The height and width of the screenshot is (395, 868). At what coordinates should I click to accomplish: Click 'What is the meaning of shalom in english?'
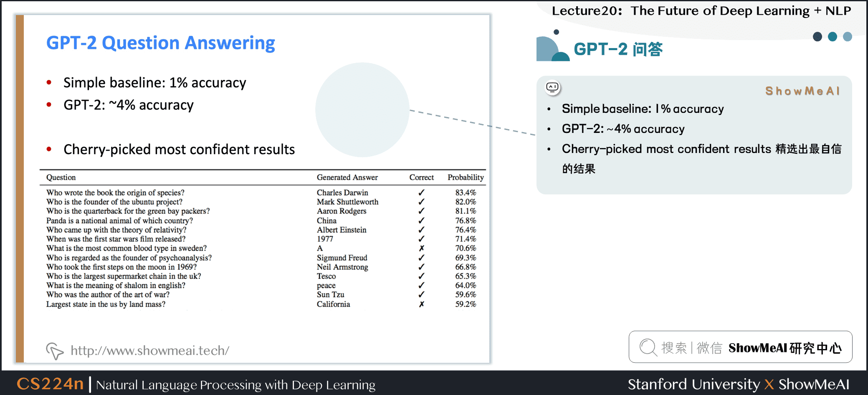point(116,285)
